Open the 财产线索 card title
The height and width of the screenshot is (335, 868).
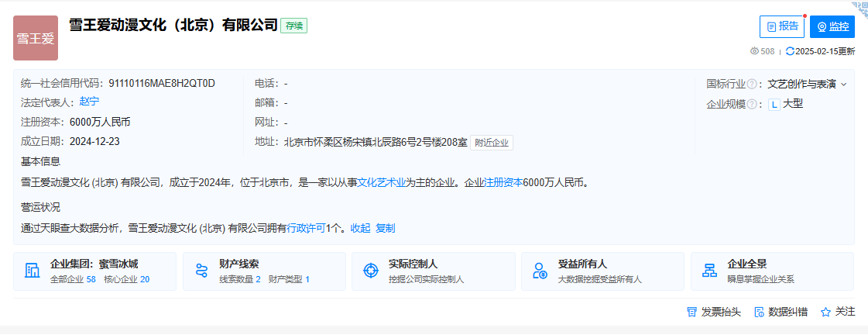coord(239,264)
